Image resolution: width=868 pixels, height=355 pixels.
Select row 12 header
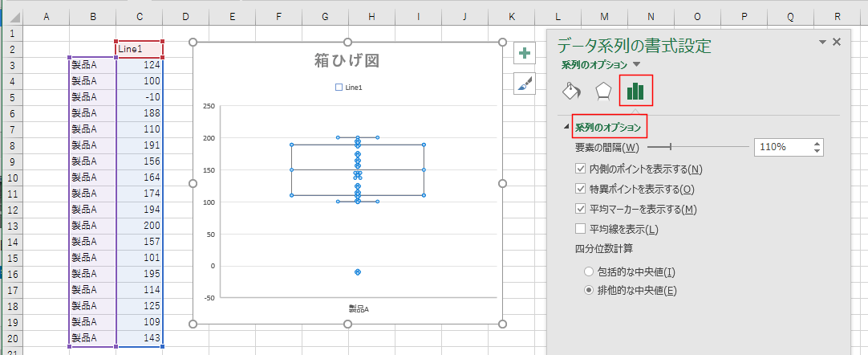click(x=11, y=210)
